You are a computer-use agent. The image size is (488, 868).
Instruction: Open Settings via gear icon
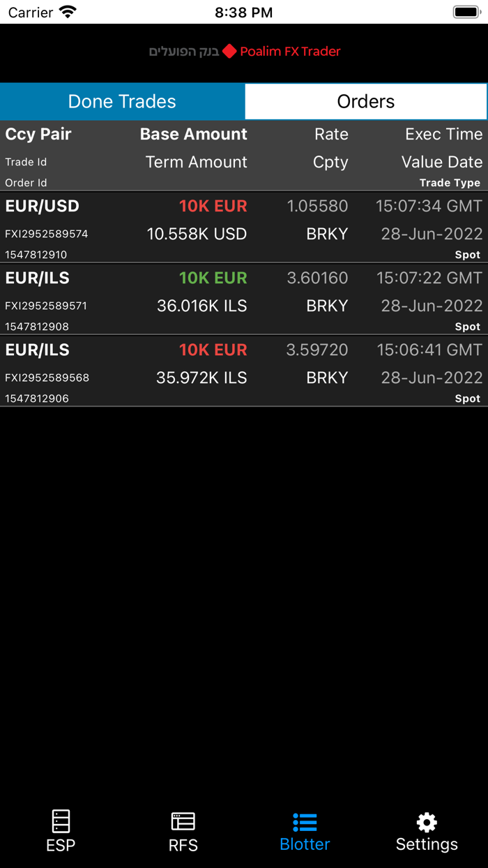point(426,830)
